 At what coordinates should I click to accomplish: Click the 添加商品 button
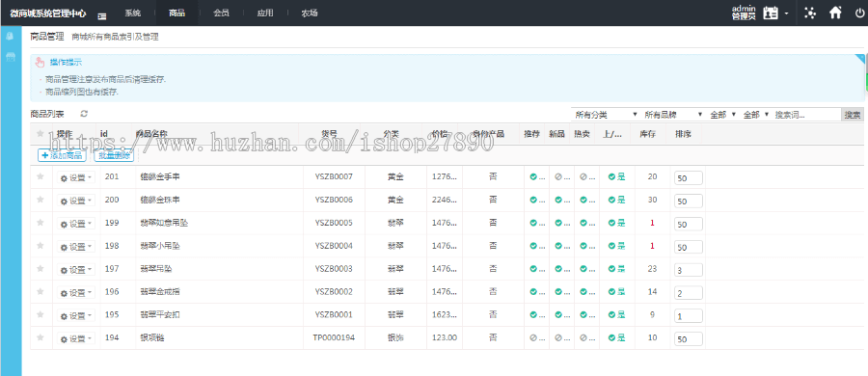[x=62, y=155]
